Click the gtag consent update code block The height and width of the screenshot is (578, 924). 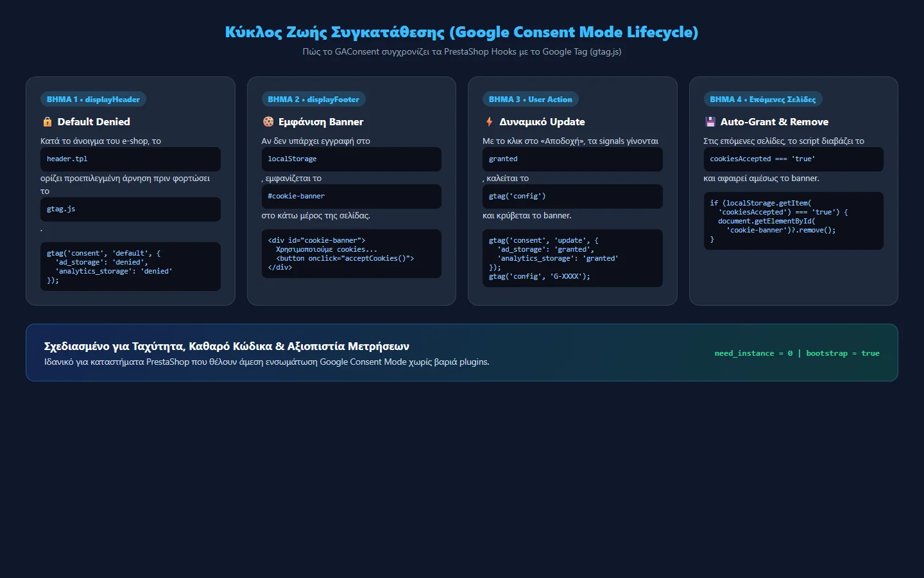click(x=572, y=258)
